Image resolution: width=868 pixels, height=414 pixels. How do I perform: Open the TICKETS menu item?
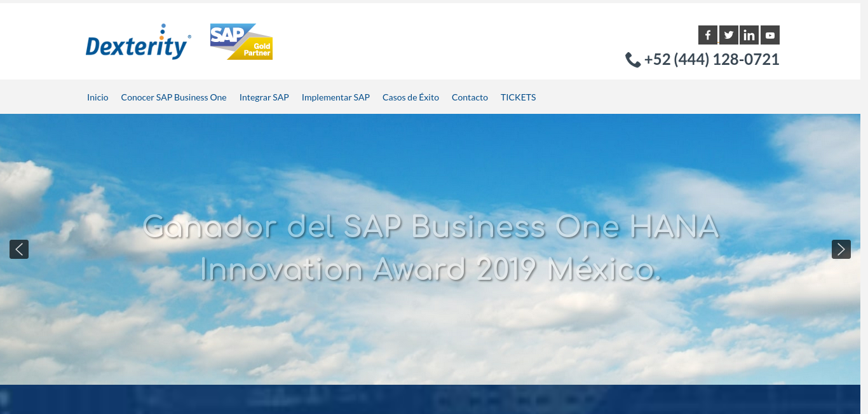519,97
